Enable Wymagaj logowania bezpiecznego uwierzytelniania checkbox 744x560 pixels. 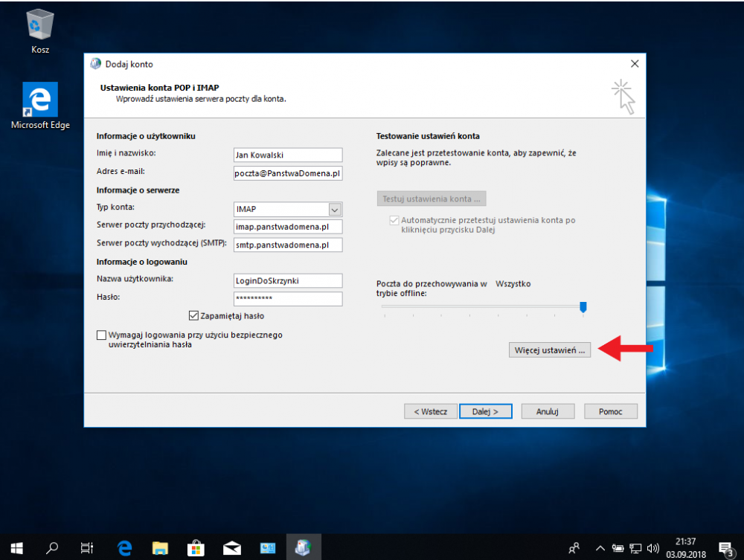point(101,335)
